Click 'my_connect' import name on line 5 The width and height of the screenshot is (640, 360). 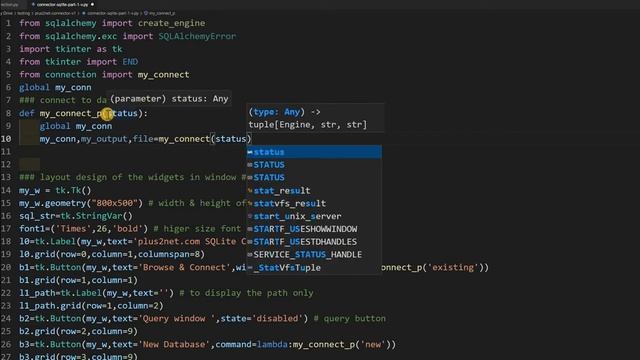tap(163, 75)
